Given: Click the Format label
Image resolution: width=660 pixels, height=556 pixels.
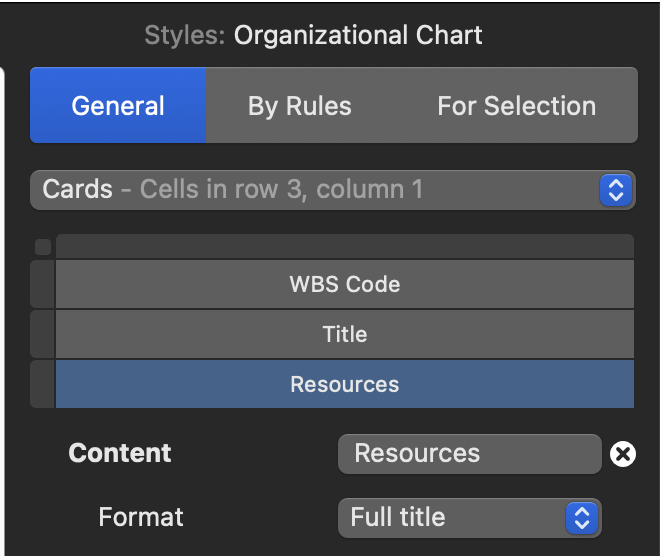Looking at the screenshot, I should point(141,517).
